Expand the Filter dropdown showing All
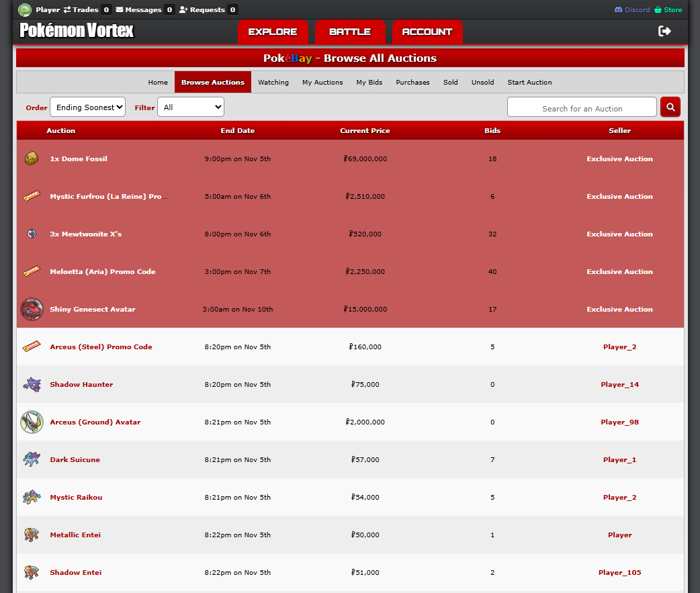700x593 pixels. point(190,107)
